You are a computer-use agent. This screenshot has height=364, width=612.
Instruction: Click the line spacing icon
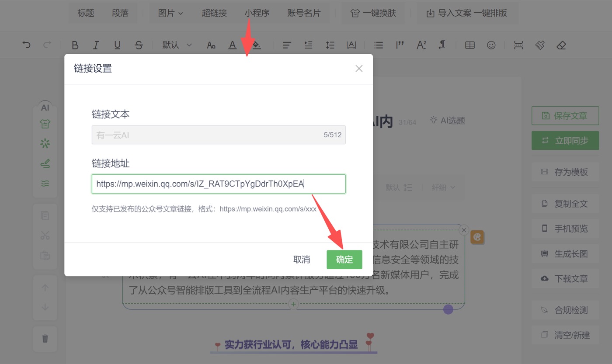point(330,45)
